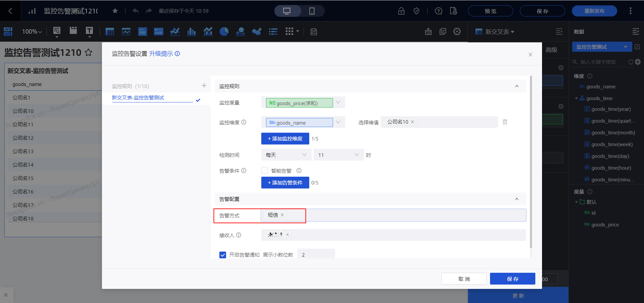Open the hour dropdown showing 11
This screenshot has height=303, width=644.
click(338, 155)
